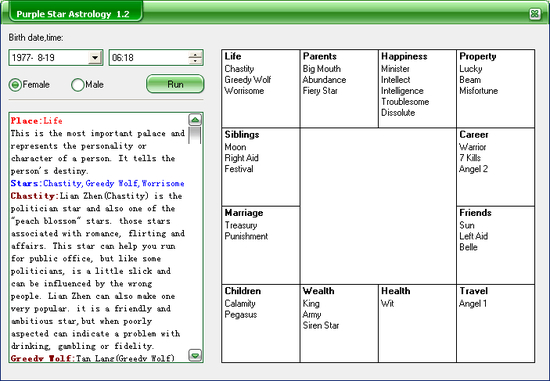Open the Happiness palace cell
550x381 pixels.
[x=417, y=88]
